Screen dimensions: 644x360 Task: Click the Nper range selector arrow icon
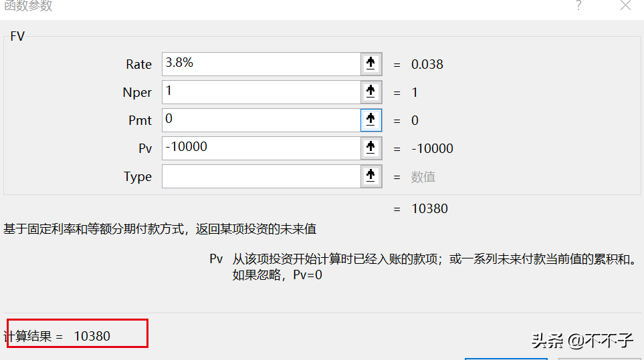coord(371,92)
